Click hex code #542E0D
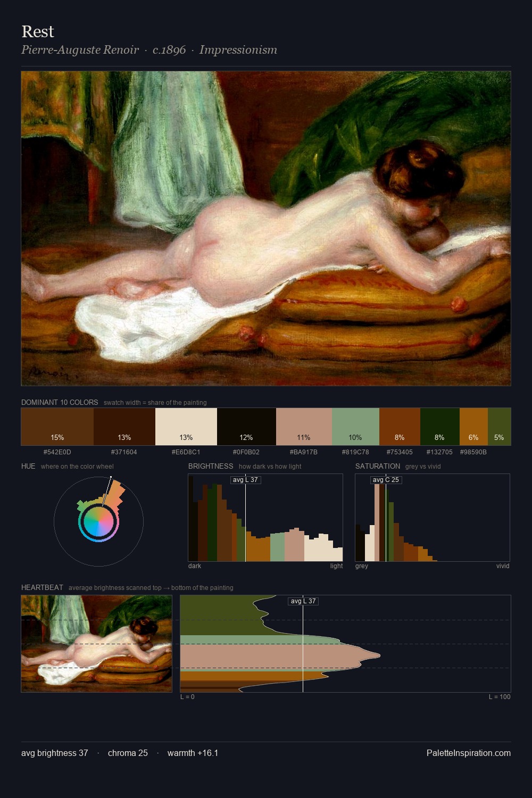Viewport: 532px width, 798px height. pyautogui.click(x=57, y=452)
